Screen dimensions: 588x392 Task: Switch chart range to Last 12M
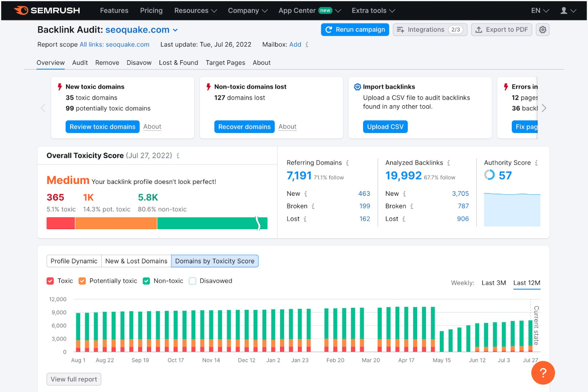[x=527, y=283]
